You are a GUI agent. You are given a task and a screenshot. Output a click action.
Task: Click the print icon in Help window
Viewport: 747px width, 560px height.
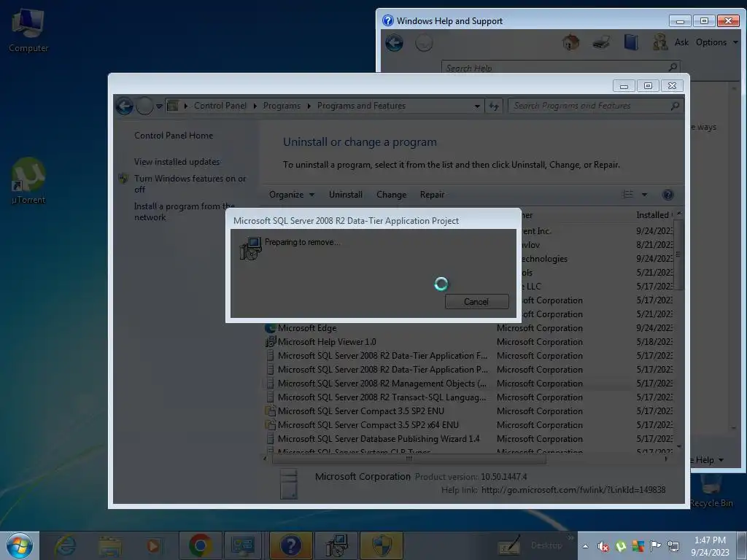click(x=601, y=42)
